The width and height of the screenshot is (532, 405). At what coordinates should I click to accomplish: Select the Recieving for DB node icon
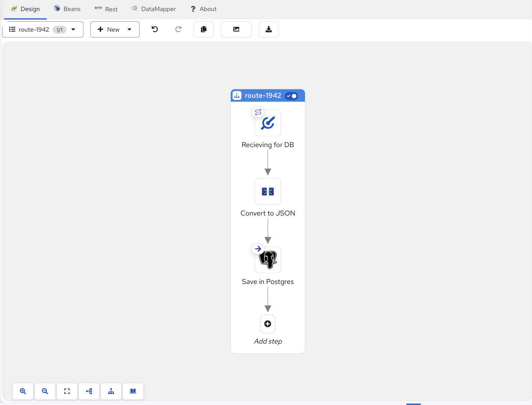tap(268, 123)
